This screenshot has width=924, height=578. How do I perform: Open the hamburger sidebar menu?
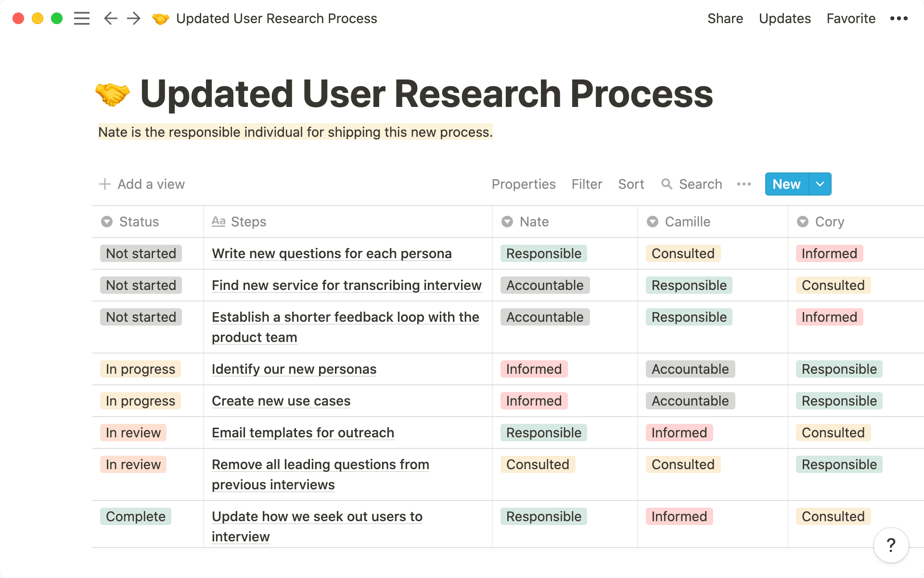(82, 18)
